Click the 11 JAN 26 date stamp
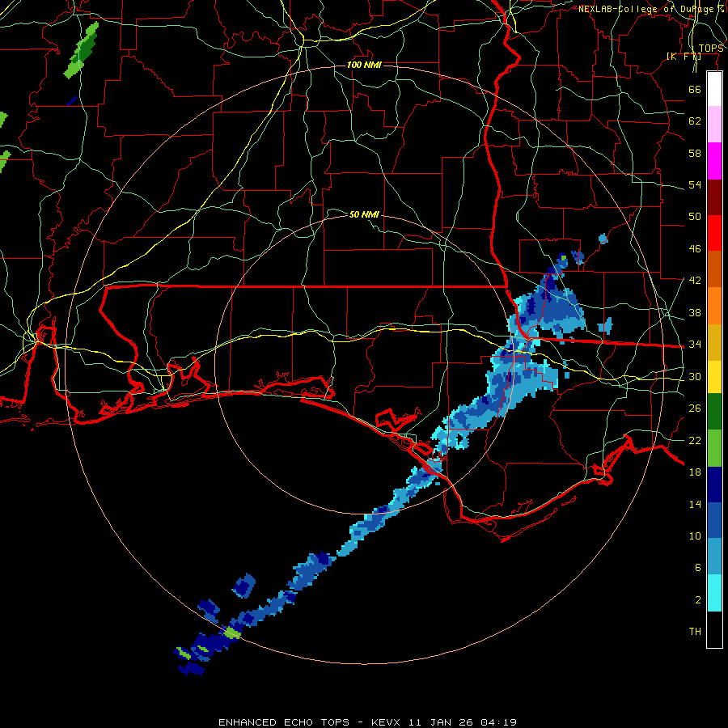This screenshot has height=728, width=728. pyautogui.click(x=440, y=722)
